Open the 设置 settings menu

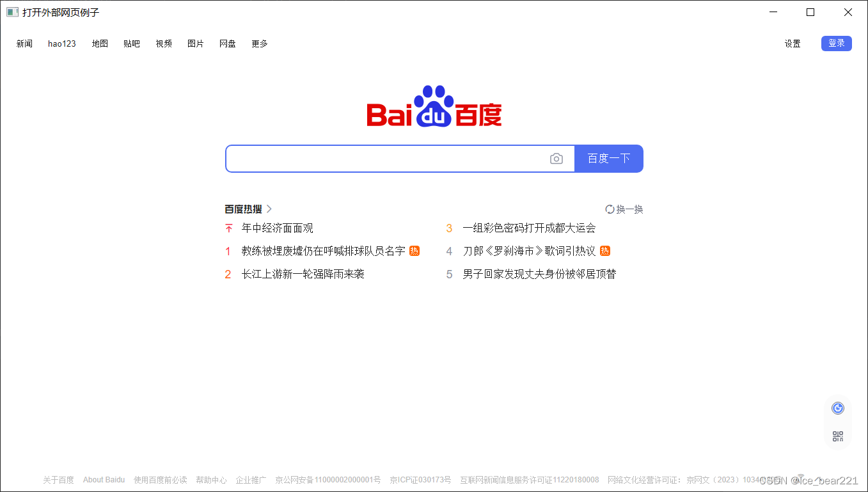point(793,44)
